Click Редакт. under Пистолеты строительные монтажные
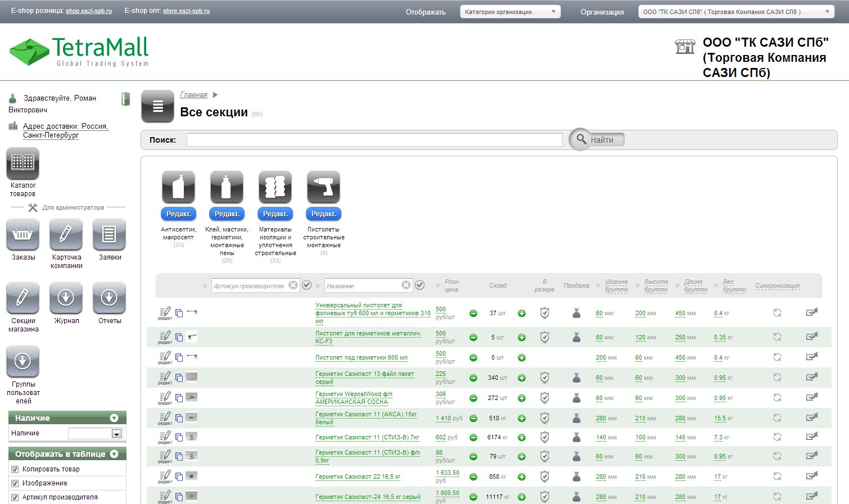Viewport: 849px width, 504px height. pos(324,214)
